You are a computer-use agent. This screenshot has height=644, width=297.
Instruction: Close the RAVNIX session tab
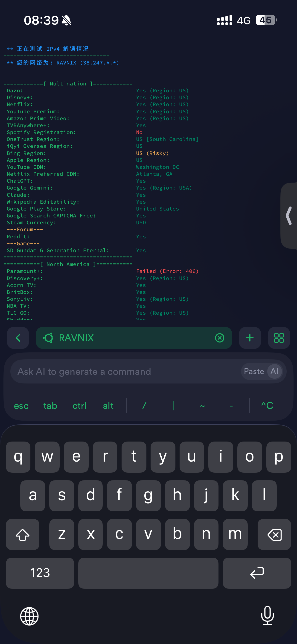point(219,338)
